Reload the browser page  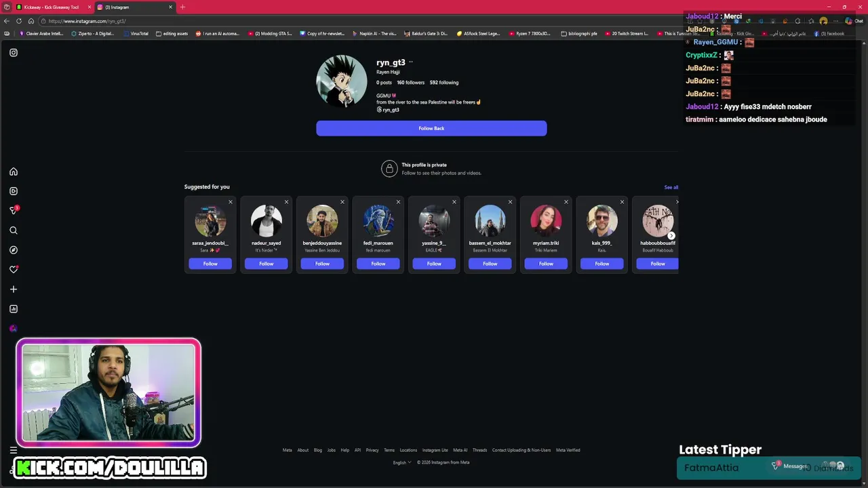[x=19, y=21]
